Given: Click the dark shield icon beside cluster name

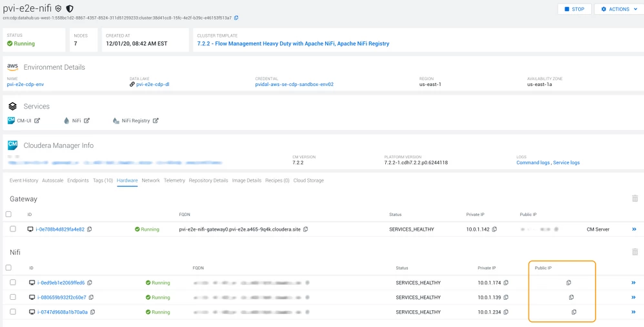Looking at the screenshot, I should point(70,8).
